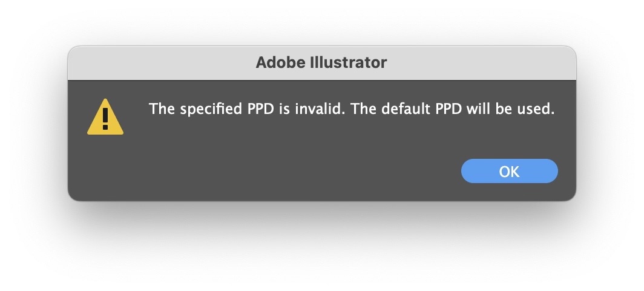Screen dimensions: 644x291
Task: Click the empty dialog area left of OK
Action: click(303, 172)
